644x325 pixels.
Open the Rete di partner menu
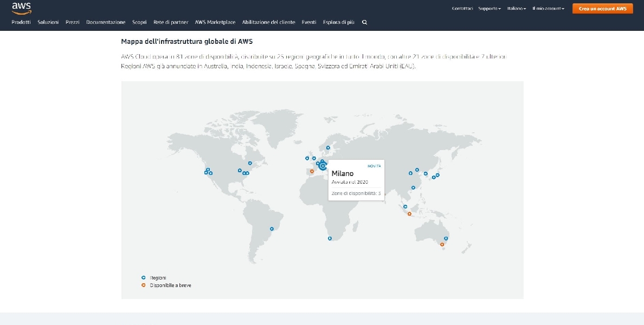(171, 22)
